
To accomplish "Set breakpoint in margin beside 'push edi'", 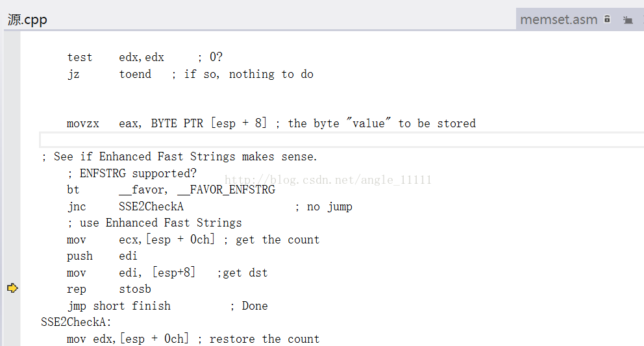I will [x=12, y=256].
